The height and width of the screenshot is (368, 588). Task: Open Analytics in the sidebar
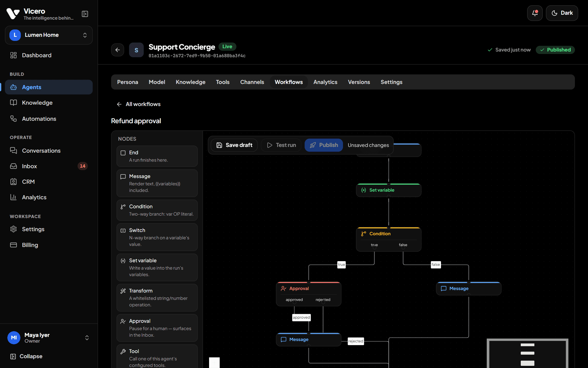click(49, 197)
